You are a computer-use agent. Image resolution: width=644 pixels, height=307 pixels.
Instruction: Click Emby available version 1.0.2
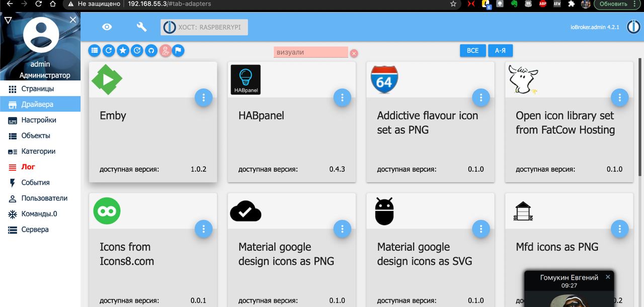click(x=198, y=169)
